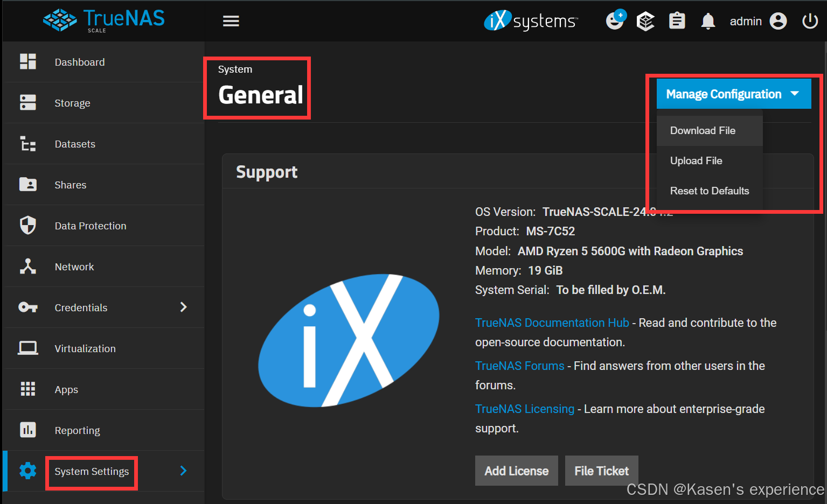Image resolution: width=827 pixels, height=504 pixels.
Task: Click the General page title
Action: tap(261, 95)
